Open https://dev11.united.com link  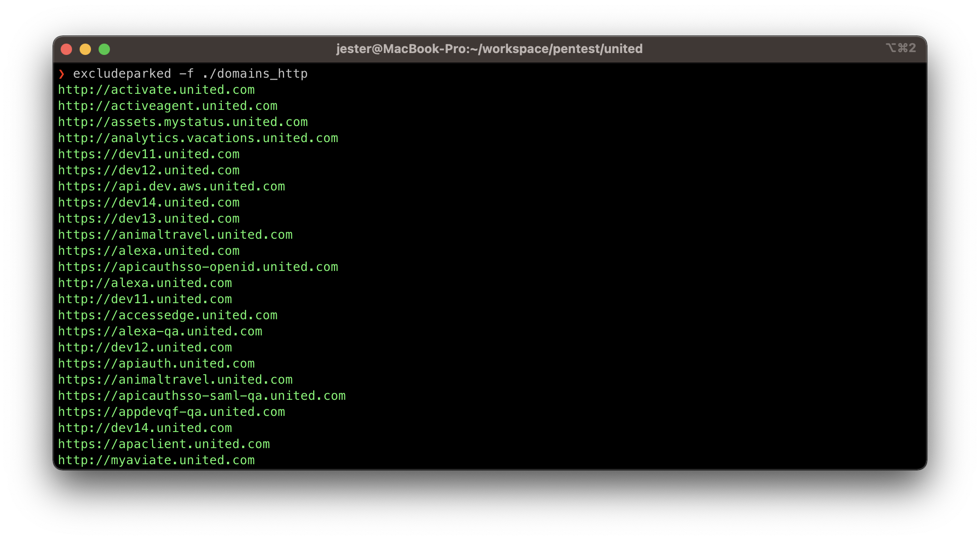(149, 154)
